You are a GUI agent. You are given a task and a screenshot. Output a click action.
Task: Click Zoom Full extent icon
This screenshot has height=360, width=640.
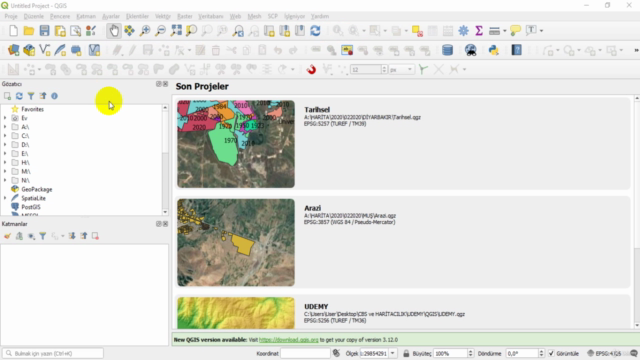click(x=176, y=31)
